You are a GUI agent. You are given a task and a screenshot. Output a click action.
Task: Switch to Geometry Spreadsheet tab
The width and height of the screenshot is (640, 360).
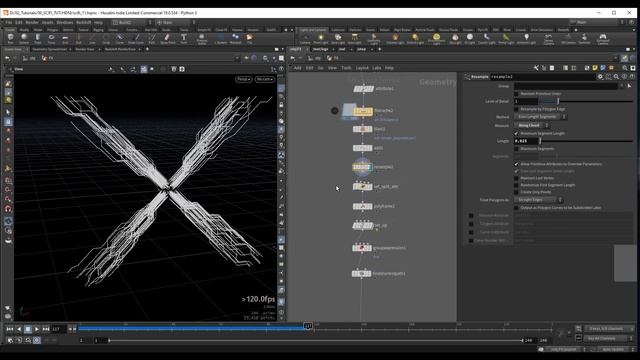pos(49,49)
